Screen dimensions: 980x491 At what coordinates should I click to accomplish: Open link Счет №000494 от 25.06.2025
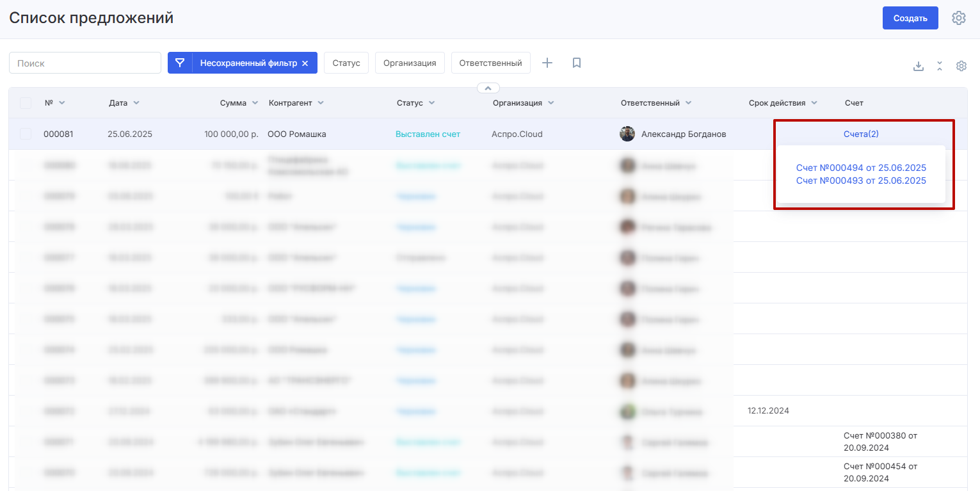pos(861,168)
